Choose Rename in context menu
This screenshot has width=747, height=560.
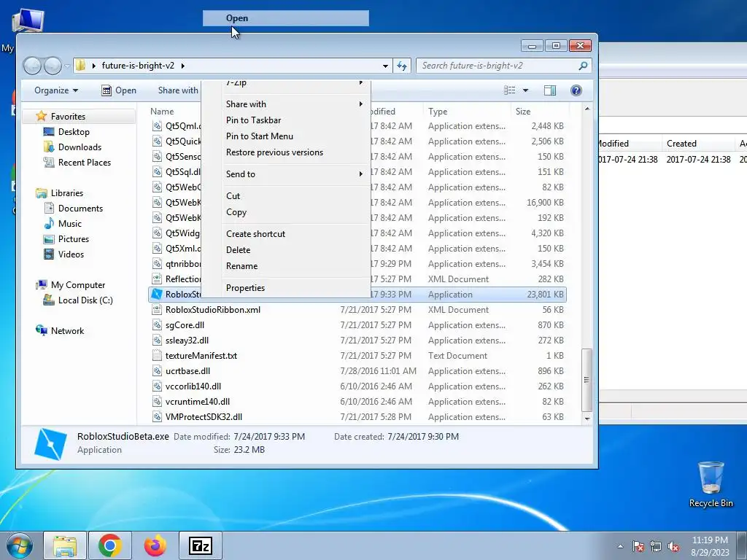coord(295,266)
